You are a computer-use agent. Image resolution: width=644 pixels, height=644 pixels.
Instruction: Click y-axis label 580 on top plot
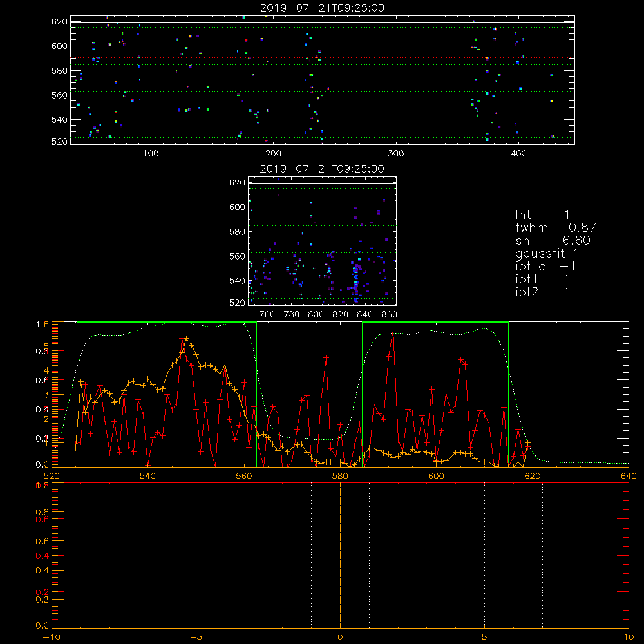pyautogui.click(x=59, y=71)
